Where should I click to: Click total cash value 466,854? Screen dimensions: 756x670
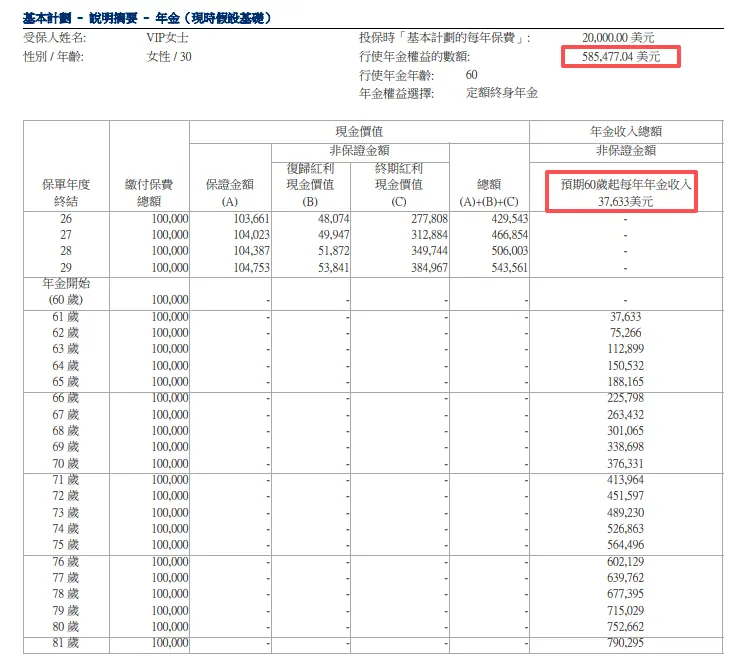(x=510, y=235)
